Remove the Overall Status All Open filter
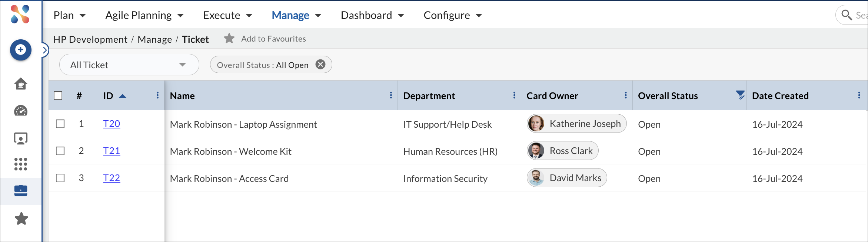 pos(320,65)
